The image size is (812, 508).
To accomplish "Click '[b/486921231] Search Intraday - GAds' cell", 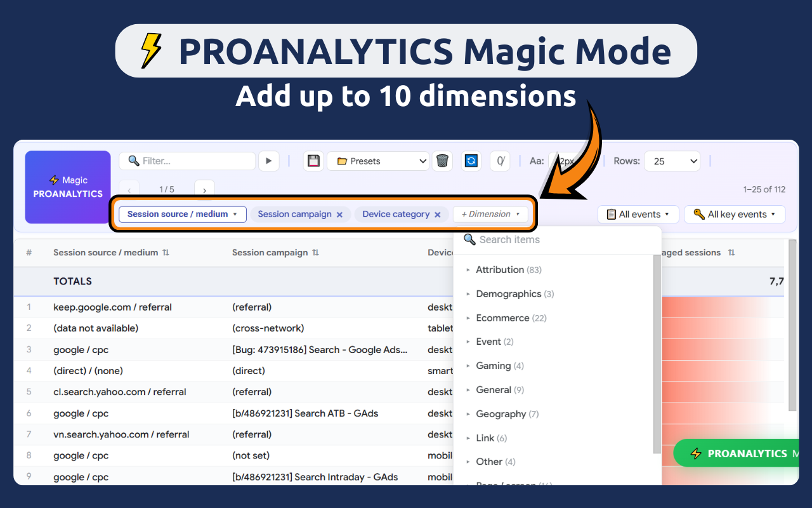I will click(315, 477).
